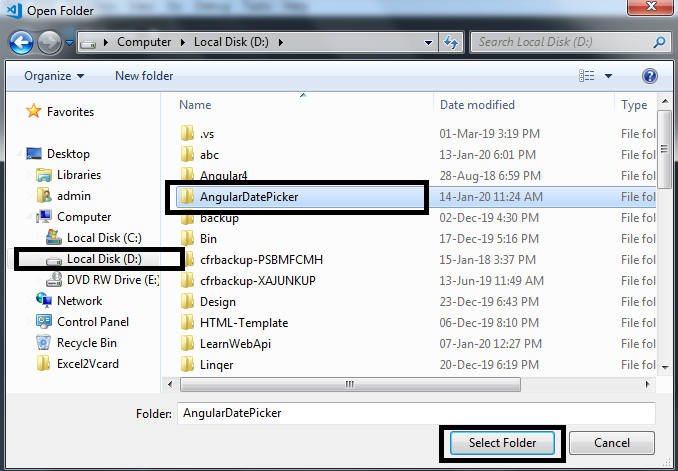678x471 pixels.
Task: Click Local Disk (D:) in address breadcrumb
Action: (231, 42)
